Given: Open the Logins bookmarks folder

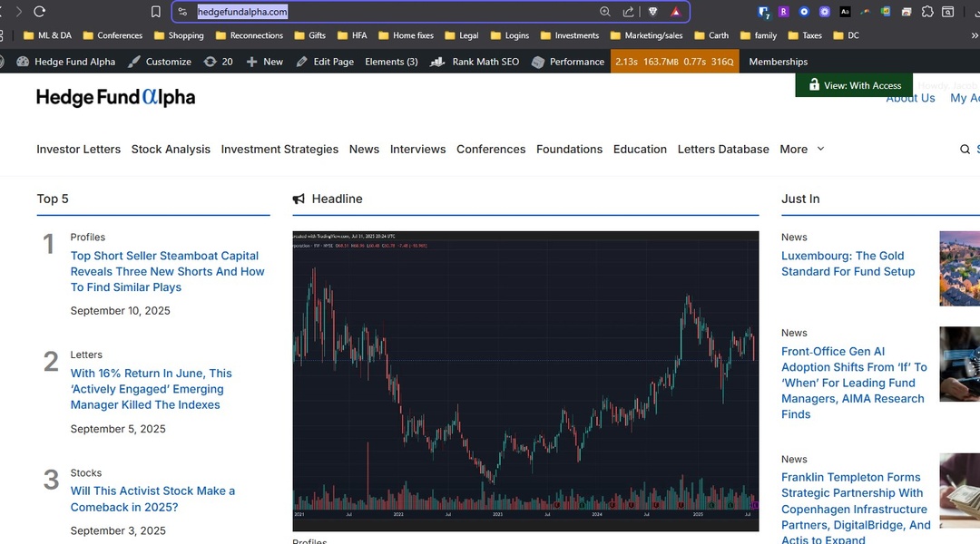Looking at the screenshot, I should 509,35.
